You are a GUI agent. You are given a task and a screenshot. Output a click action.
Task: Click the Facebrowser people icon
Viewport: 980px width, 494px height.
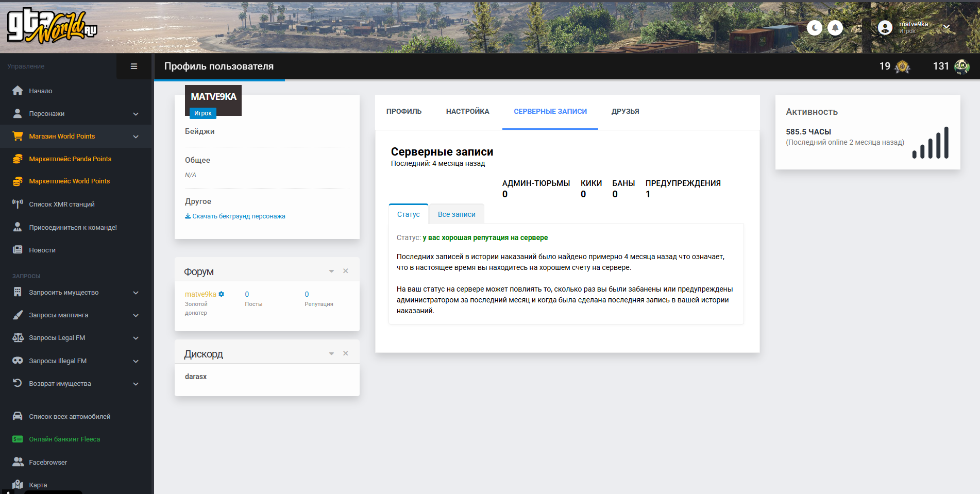click(x=18, y=462)
